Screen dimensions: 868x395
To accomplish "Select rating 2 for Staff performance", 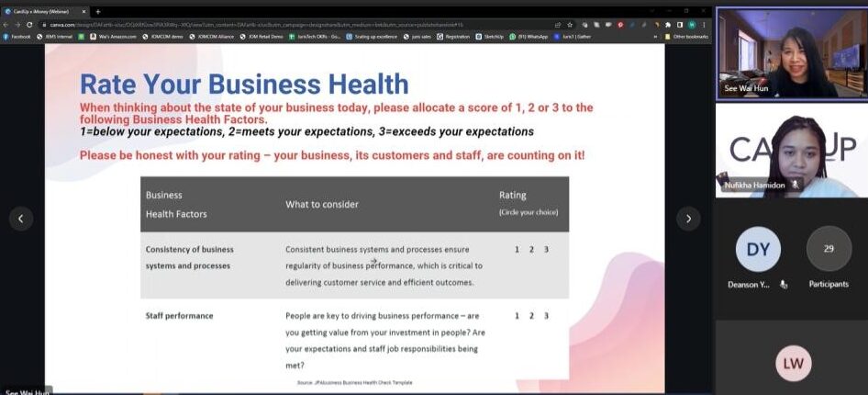I will click(531, 316).
